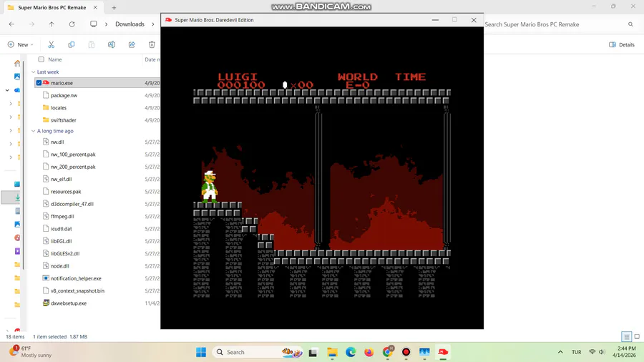Open File Explorer from the taskbar
This screenshot has width=644, height=362.
332,352
